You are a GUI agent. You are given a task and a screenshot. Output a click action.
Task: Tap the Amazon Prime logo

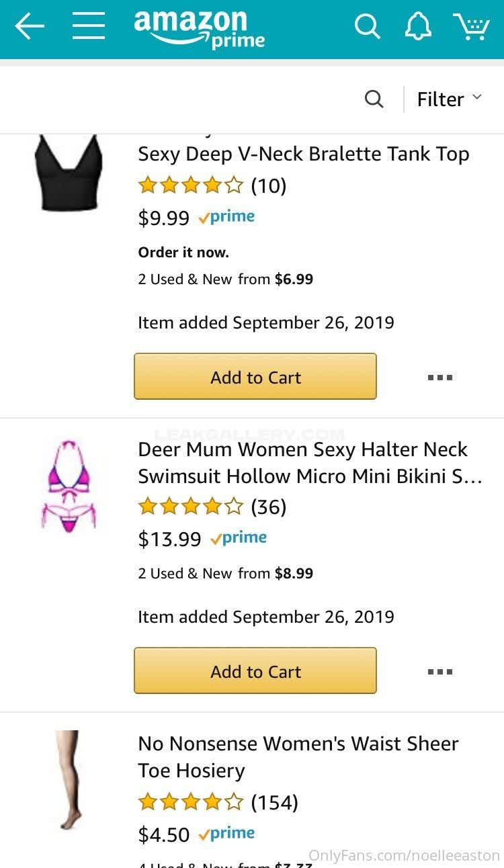(x=199, y=29)
